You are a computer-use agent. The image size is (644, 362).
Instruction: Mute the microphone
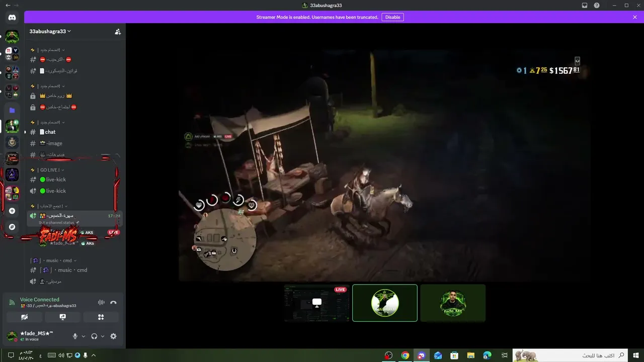75,336
